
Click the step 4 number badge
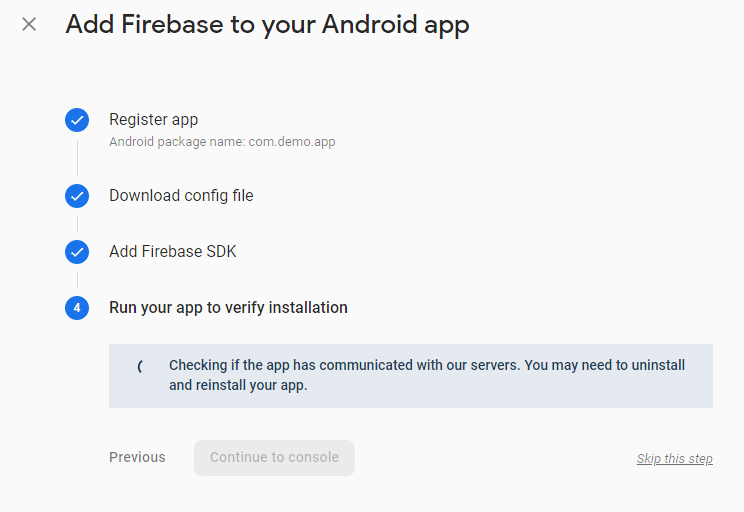(77, 308)
